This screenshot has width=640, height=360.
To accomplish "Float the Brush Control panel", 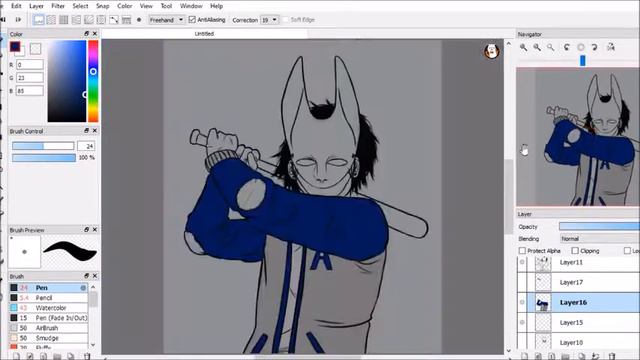I will click(x=87, y=131).
